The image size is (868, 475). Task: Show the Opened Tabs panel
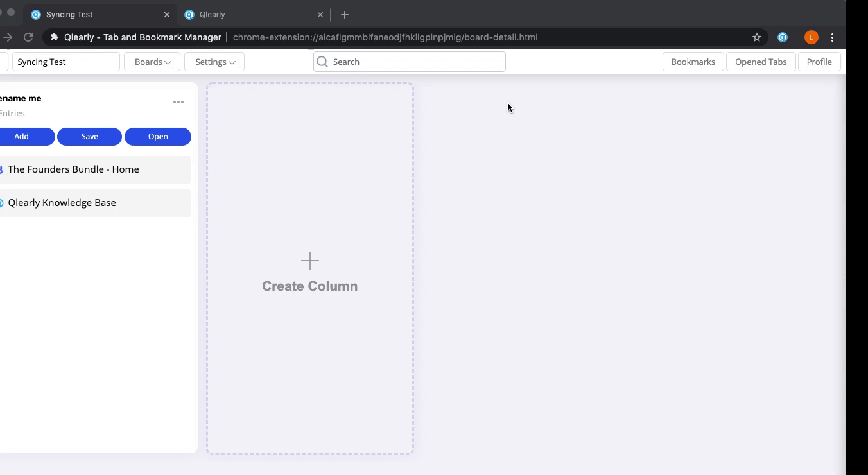761,62
